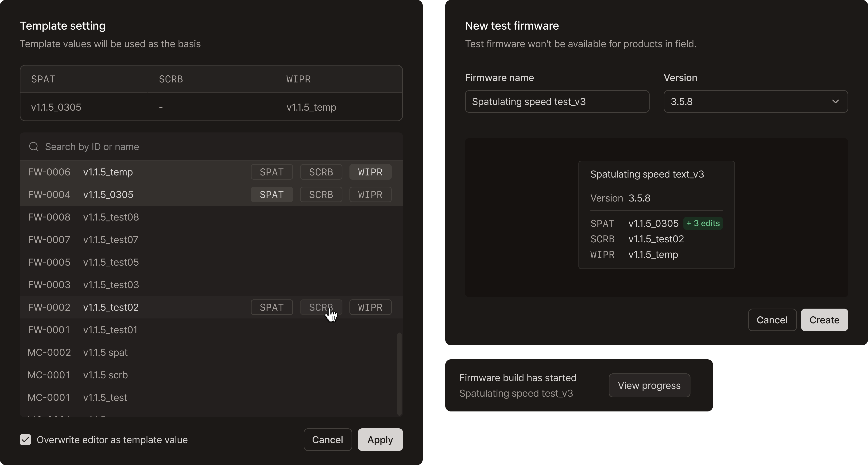The height and width of the screenshot is (465, 868).
Task: Toggle Overwrite editor as template value checkbox
Action: pyautogui.click(x=26, y=439)
